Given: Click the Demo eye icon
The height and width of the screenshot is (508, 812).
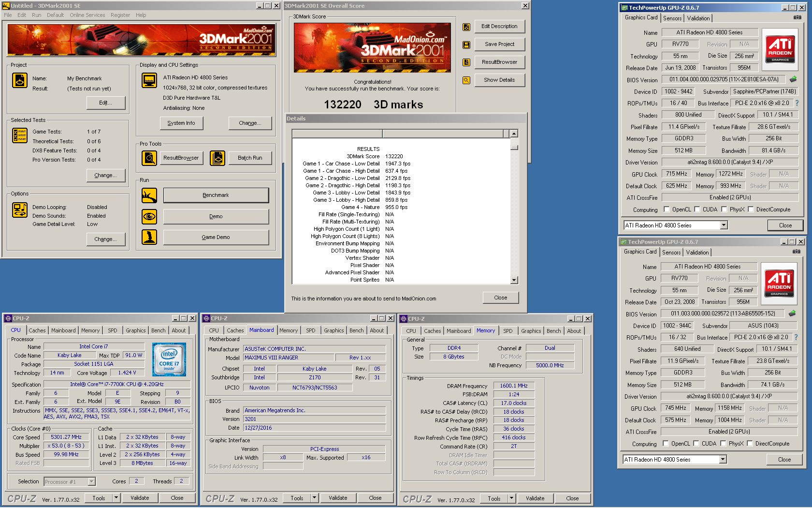Looking at the screenshot, I should (149, 216).
